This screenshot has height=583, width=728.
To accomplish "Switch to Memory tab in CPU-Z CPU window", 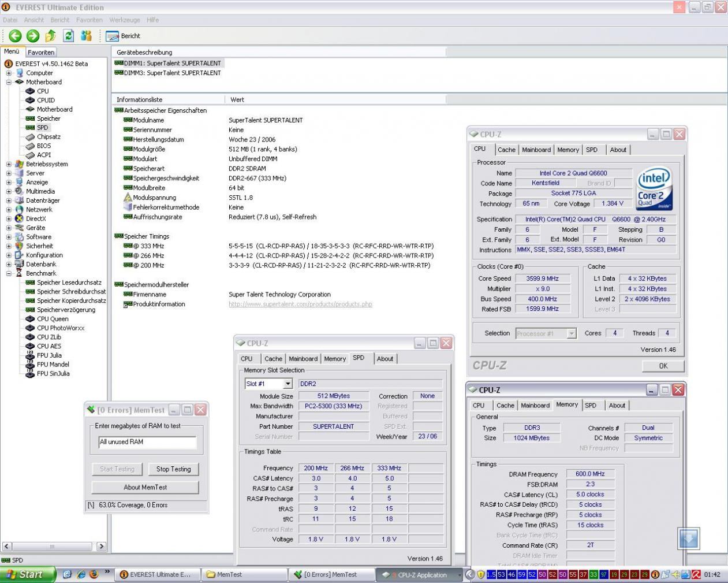I will click(568, 150).
